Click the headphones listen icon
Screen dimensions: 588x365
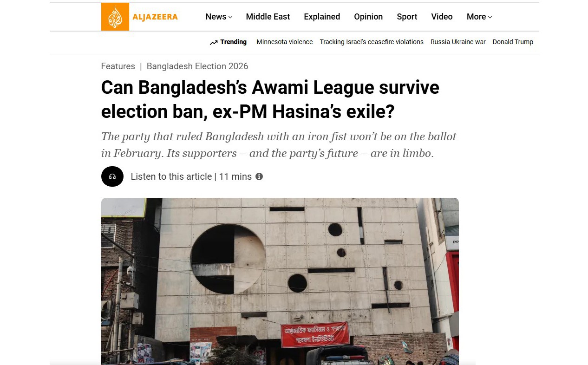coord(112,176)
